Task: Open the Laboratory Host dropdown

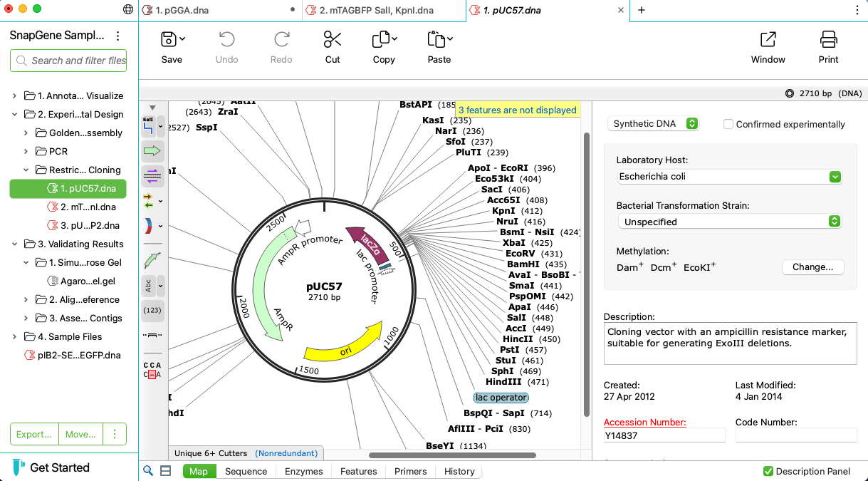Action: tap(834, 176)
